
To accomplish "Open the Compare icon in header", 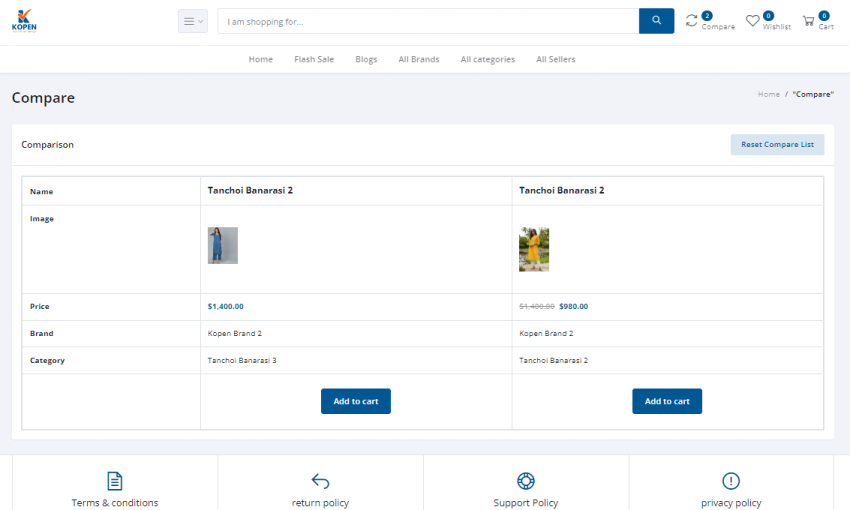I will [x=692, y=21].
